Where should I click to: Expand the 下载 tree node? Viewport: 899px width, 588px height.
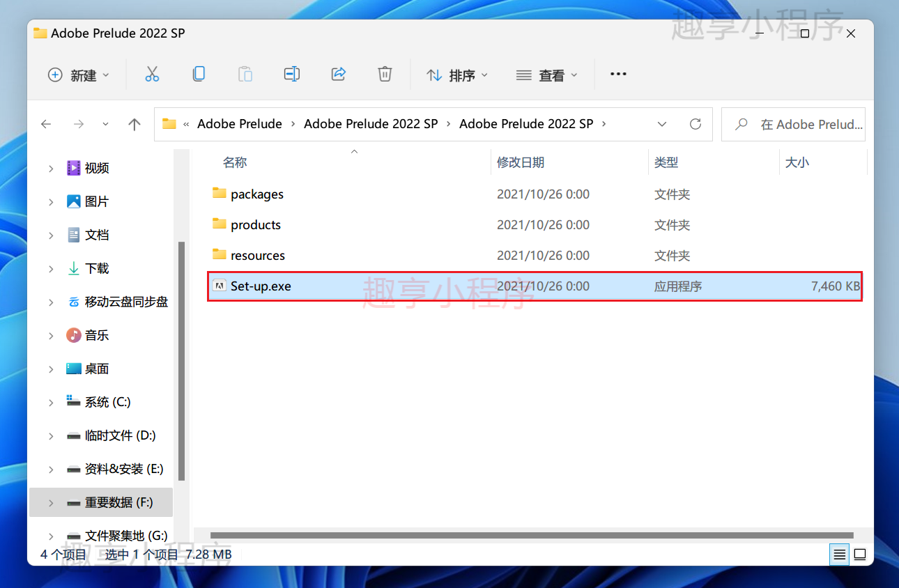(x=51, y=268)
